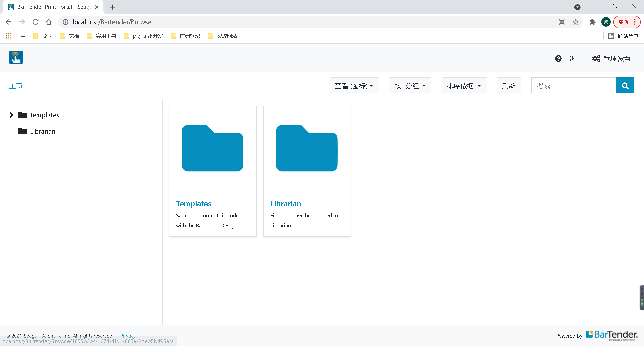Viewport: 644px width, 346px height.
Task: Click the browser forward arrow
Action: tap(22, 22)
